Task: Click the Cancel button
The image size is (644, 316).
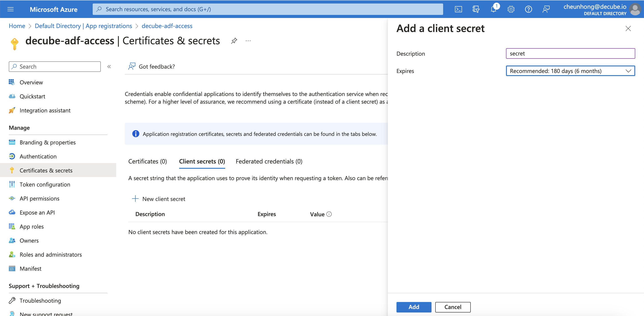Action: tap(453, 307)
